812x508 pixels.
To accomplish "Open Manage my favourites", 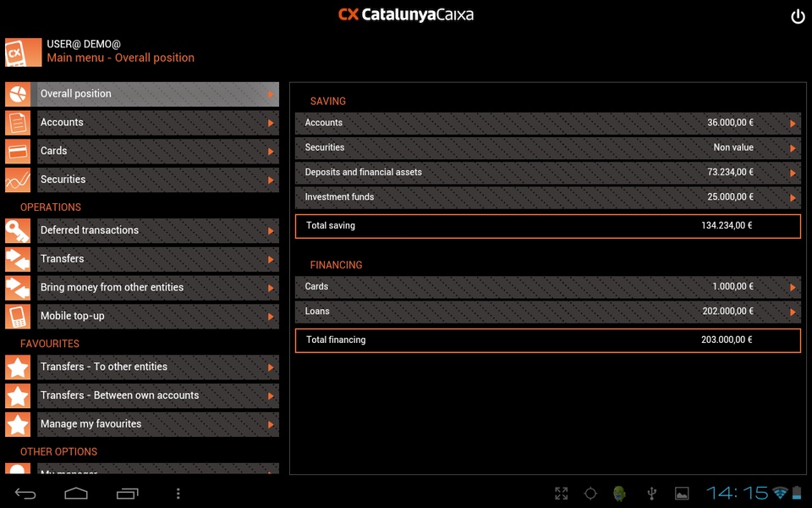I will [158, 424].
